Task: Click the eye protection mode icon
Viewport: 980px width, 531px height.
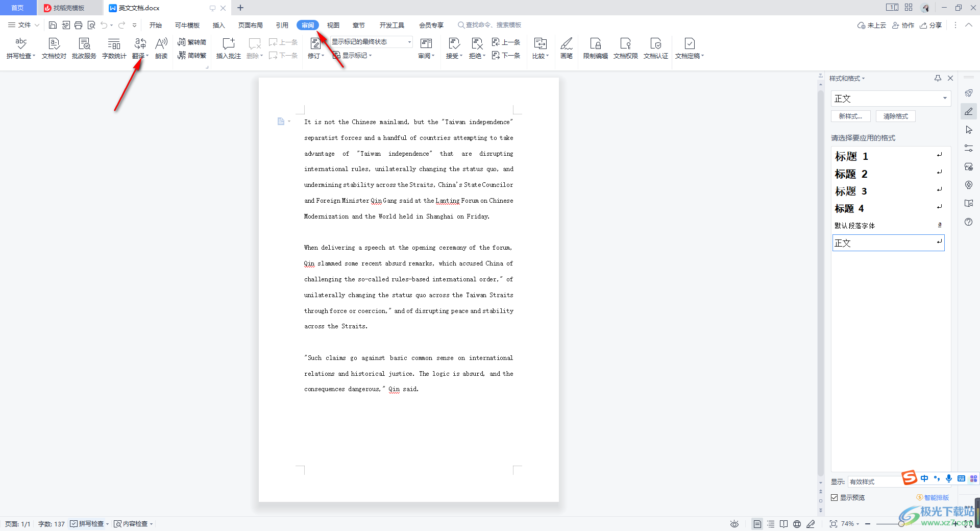Action: click(x=734, y=524)
